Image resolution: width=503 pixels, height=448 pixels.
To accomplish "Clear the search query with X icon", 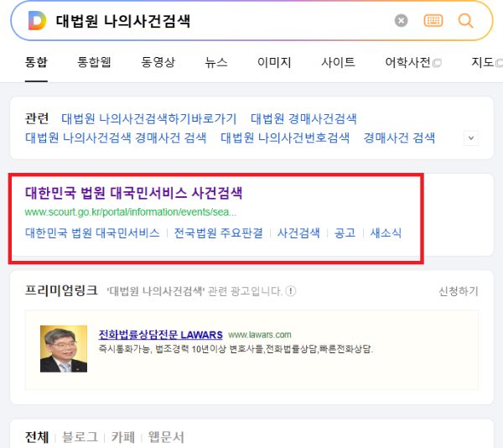I will click(401, 21).
